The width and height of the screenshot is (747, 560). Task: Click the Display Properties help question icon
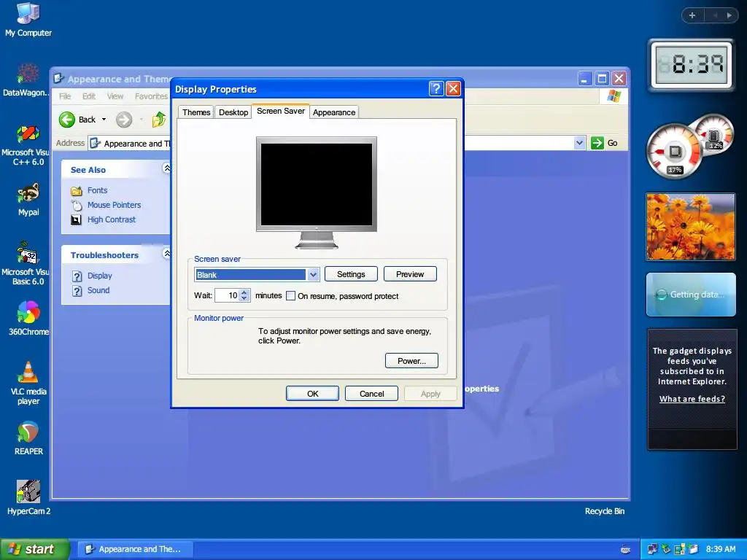436,88
